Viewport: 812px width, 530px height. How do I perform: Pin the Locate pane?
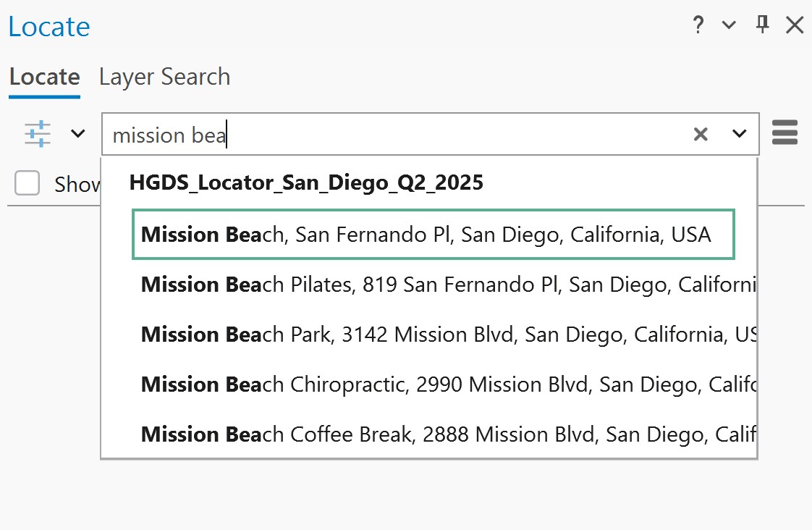pos(761,25)
